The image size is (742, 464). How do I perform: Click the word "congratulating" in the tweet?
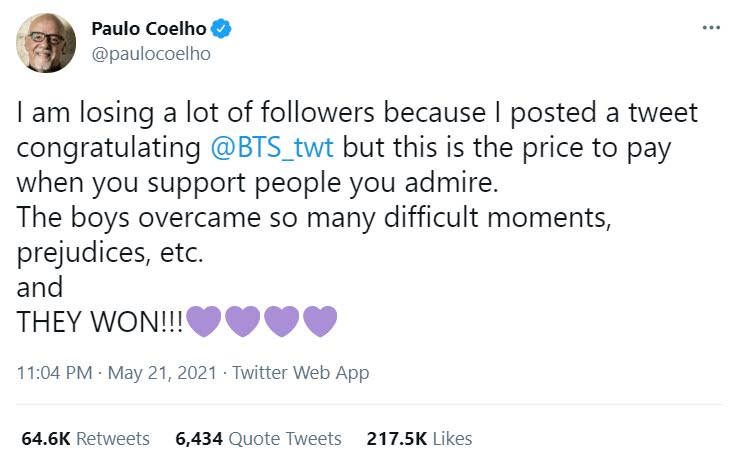[x=107, y=148]
